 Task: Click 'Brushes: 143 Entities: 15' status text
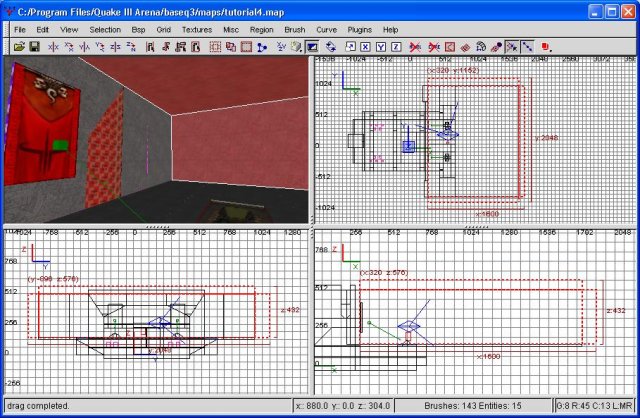pos(473,406)
